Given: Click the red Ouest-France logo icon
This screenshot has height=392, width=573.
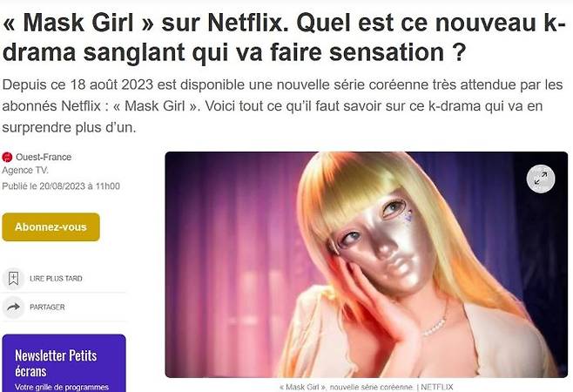Looking at the screenshot, I should [7, 158].
